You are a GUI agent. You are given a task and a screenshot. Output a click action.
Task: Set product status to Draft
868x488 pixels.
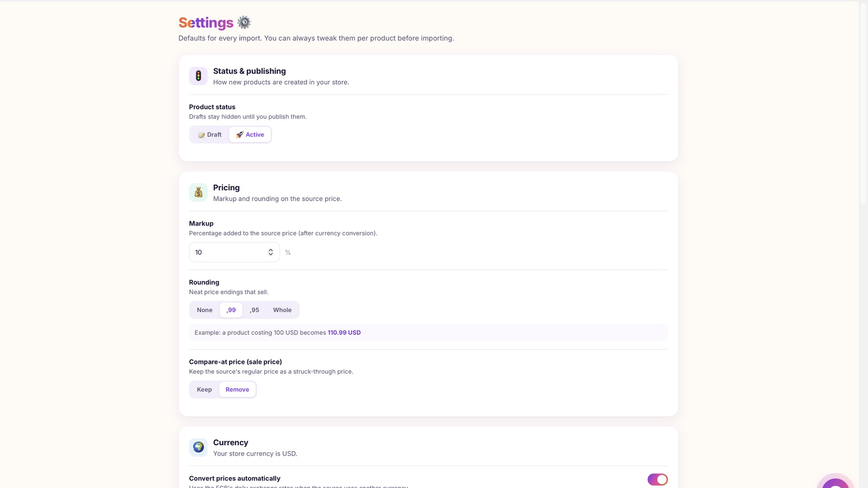click(209, 134)
